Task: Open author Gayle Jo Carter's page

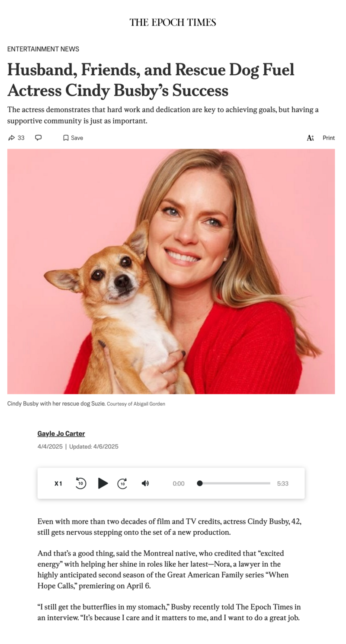Action: (61, 434)
